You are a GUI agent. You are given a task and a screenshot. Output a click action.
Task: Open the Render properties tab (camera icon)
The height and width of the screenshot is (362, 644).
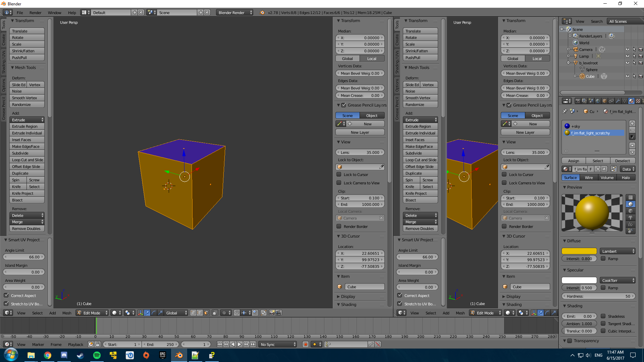click(578, 101)
